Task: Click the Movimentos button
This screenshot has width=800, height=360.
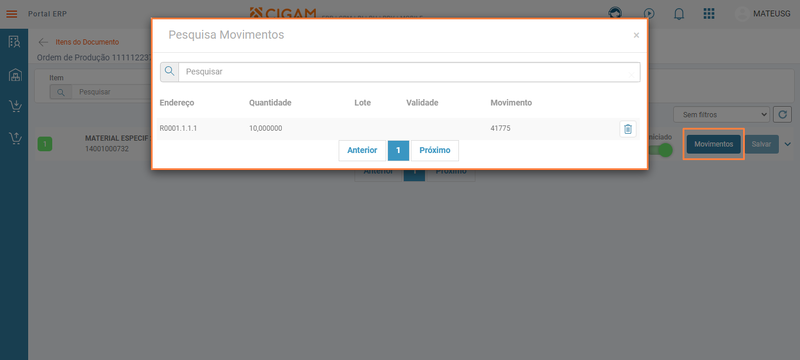Action: click(713, 144)
